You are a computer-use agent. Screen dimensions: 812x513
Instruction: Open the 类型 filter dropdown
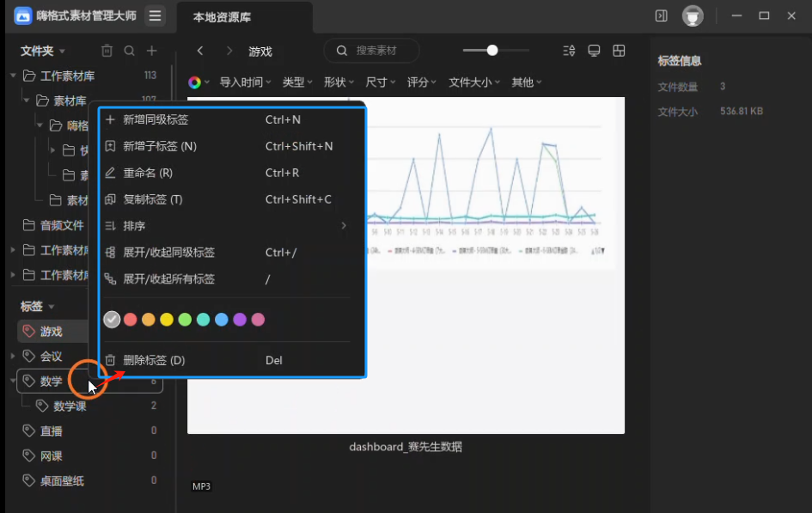point(297,82)
